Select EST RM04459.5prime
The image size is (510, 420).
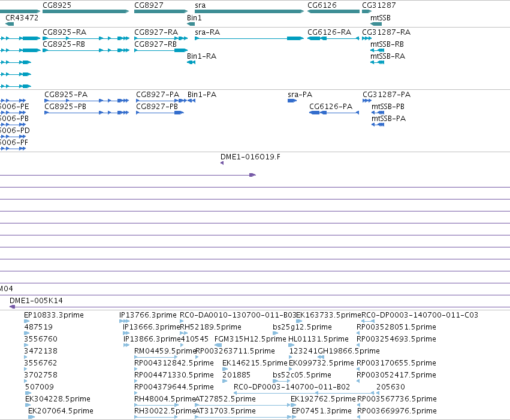pos(165,351)
